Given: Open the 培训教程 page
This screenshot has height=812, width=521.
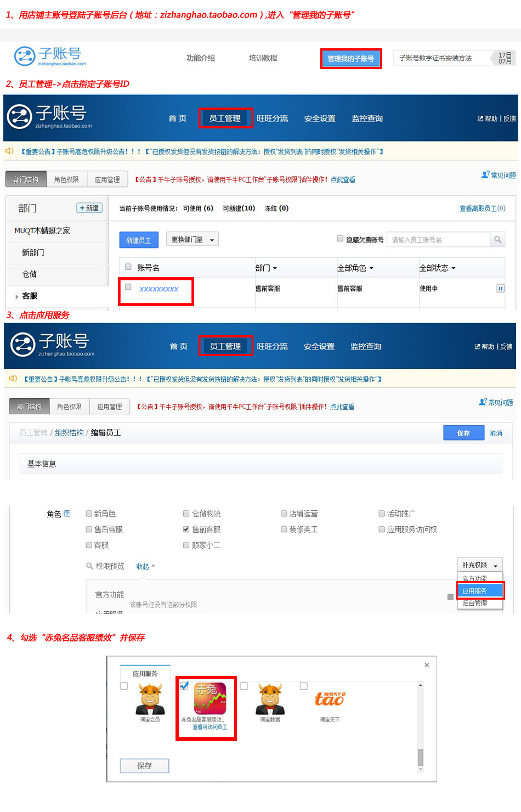Looking at the screenshot, I should 263,58.
